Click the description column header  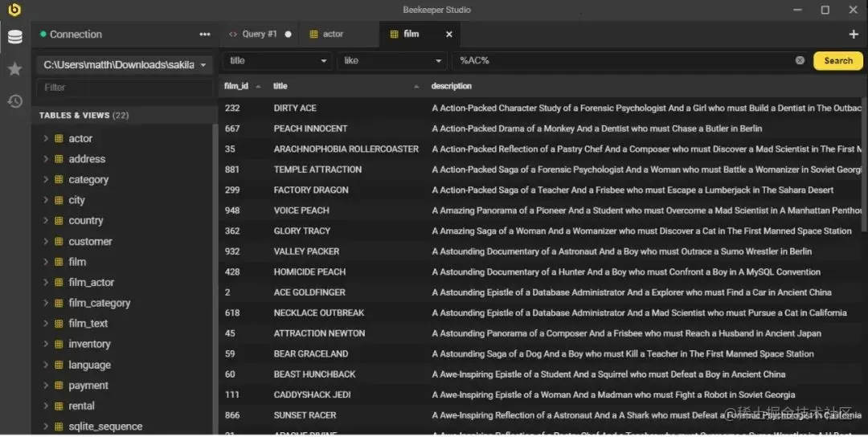[451, 86]
